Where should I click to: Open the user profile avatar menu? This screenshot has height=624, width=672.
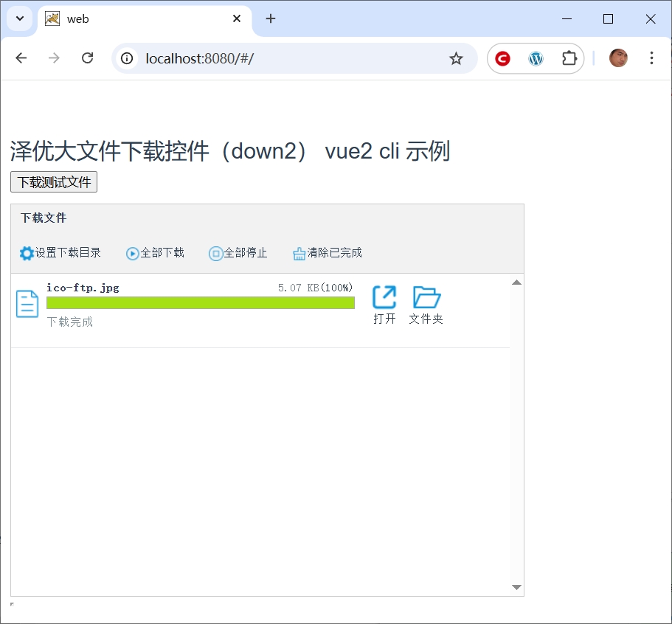(x=618, y=58)
